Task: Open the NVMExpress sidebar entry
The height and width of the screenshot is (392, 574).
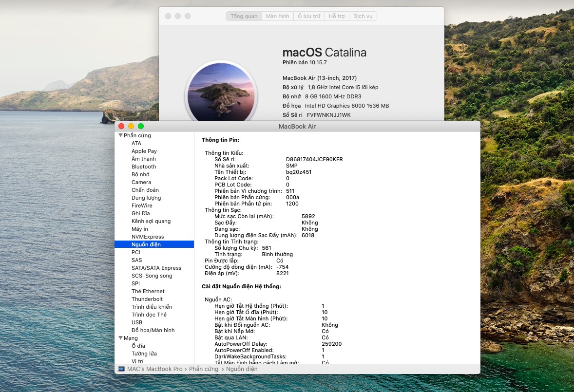Action: [148, 237]
